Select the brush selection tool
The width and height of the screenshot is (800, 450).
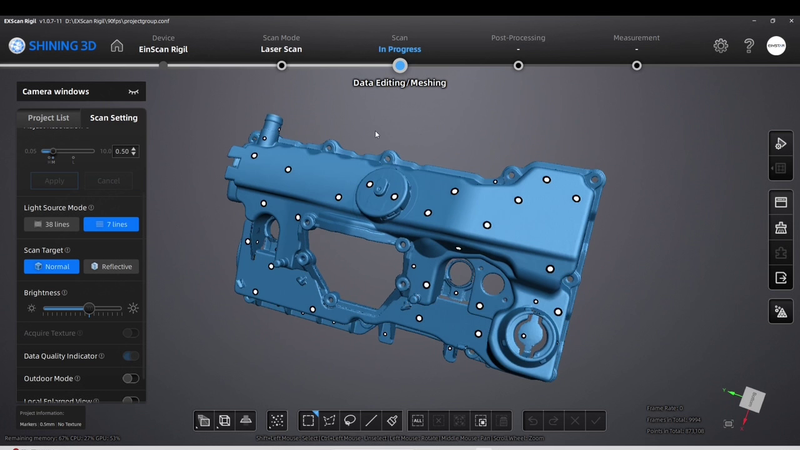[392, 421]
